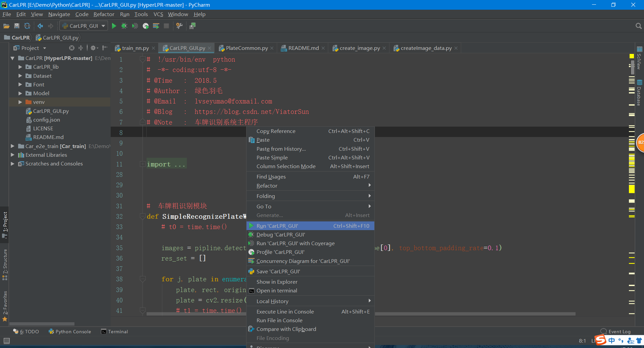This screenshot has width=644, height=348.
Task: Switch to the PlateCommon.py editor tab
Action: pyautogui.click(x=247, y=48)
